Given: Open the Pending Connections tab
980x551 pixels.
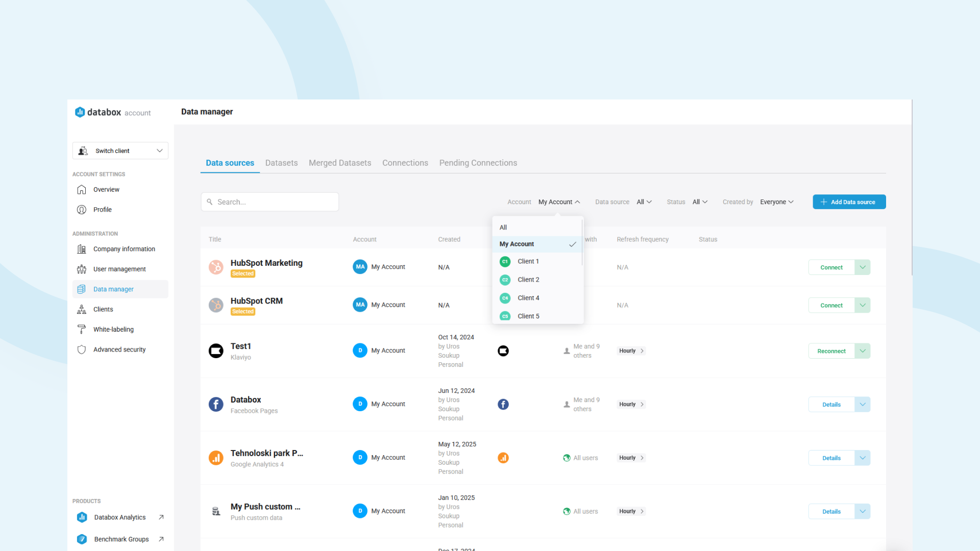Looking at the screenshot, I should tap(478, 163).
